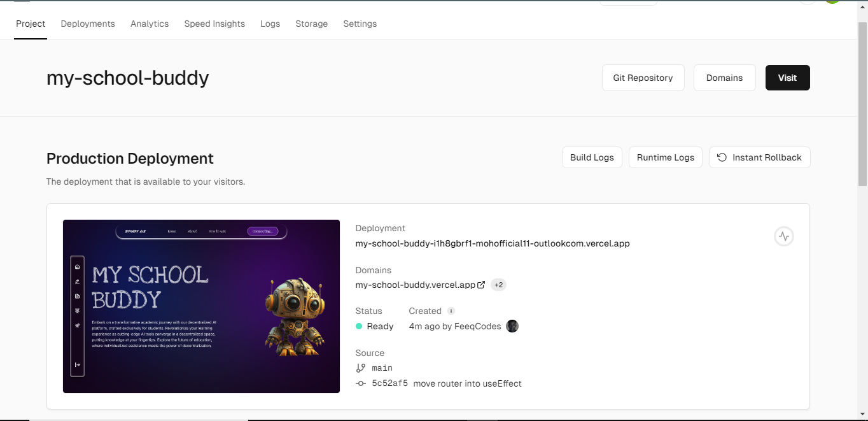Open the Storage tab
The image size is (868, 421).
[x=312, y=24]
